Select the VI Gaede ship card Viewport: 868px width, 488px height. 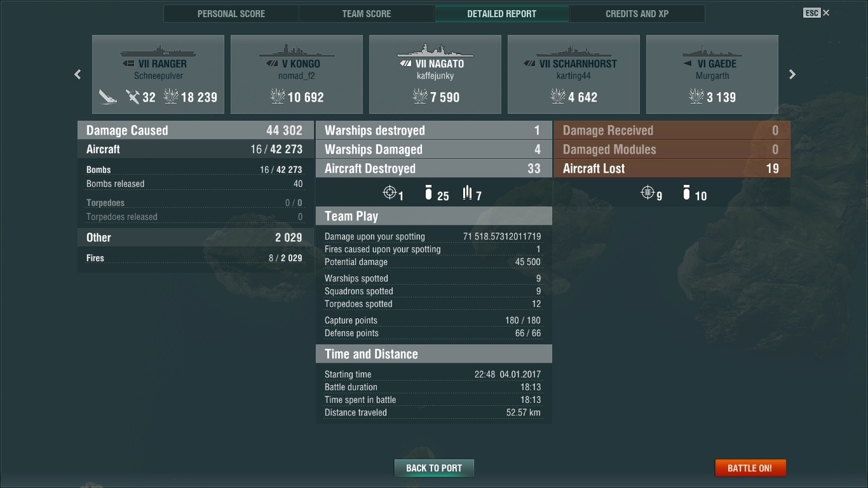[712, 74]
